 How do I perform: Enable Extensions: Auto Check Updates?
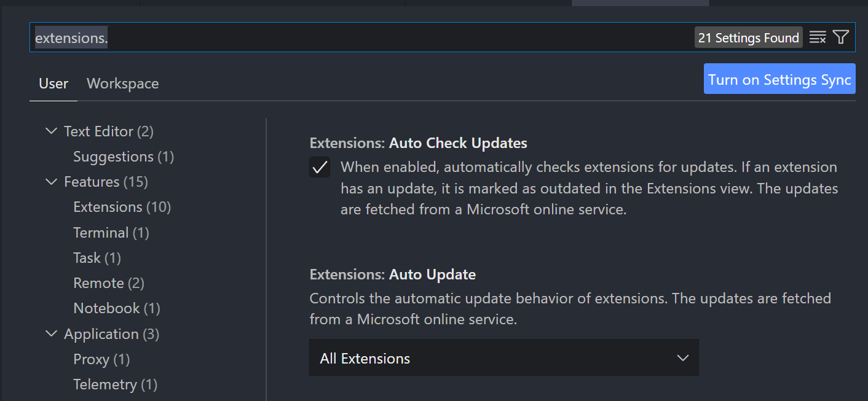320,166
